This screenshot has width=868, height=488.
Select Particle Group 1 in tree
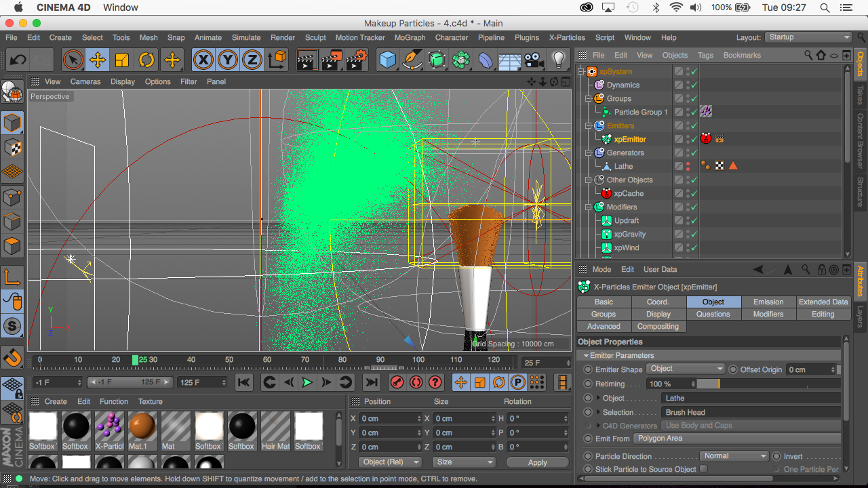641,112
